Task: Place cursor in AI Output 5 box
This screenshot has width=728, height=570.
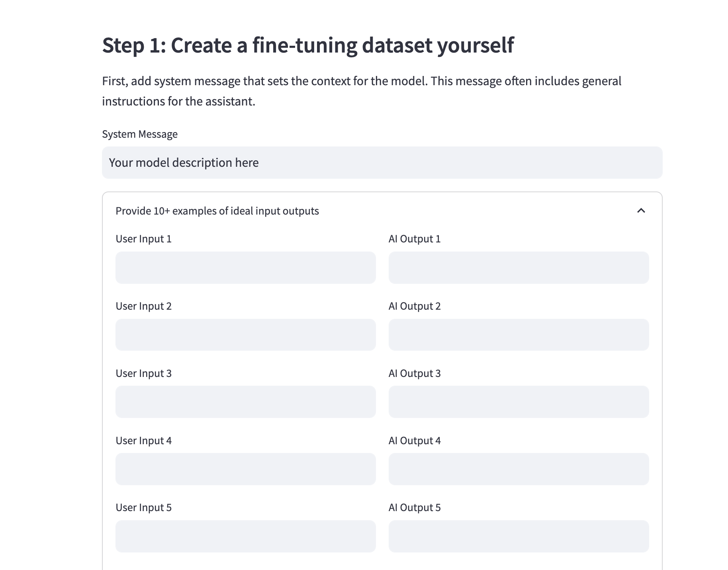Action: tap(519, 536)
